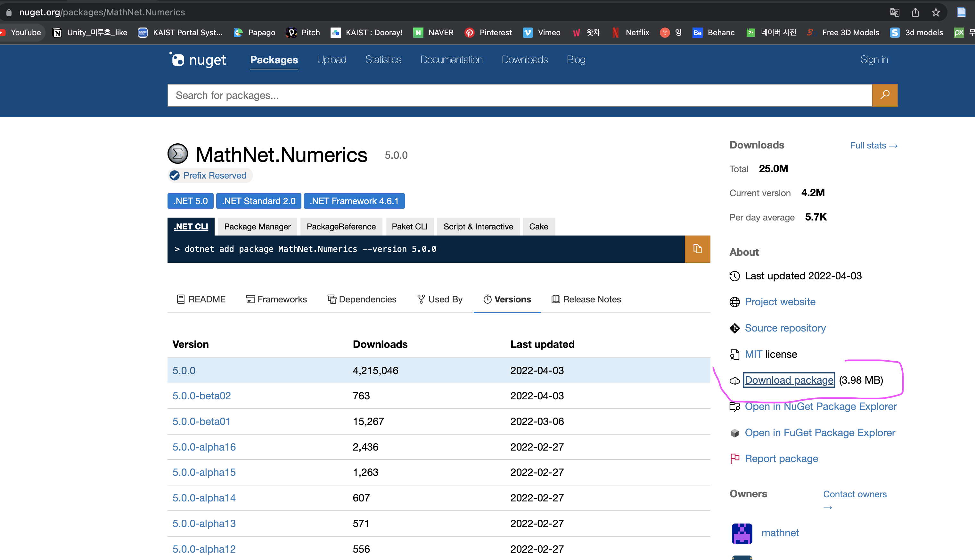
Task: Focus the Search for packages field
Action: pos(519,95)
